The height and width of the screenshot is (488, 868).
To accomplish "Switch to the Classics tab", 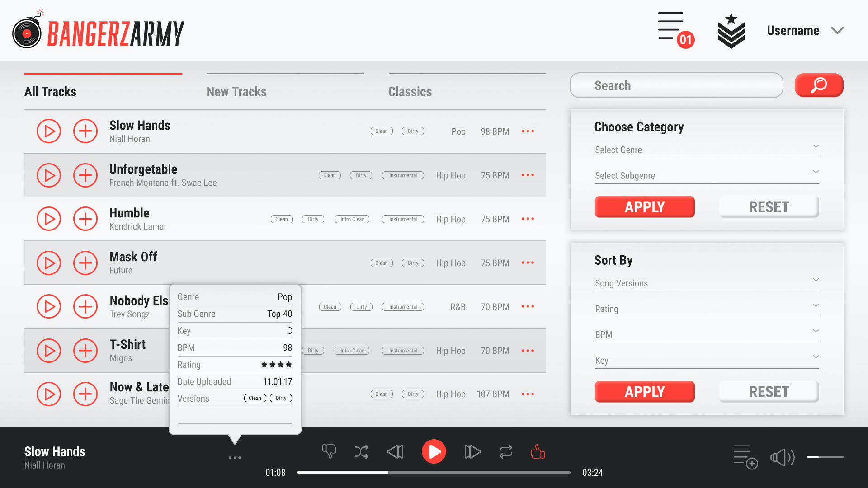I will (x=410, y=91).
